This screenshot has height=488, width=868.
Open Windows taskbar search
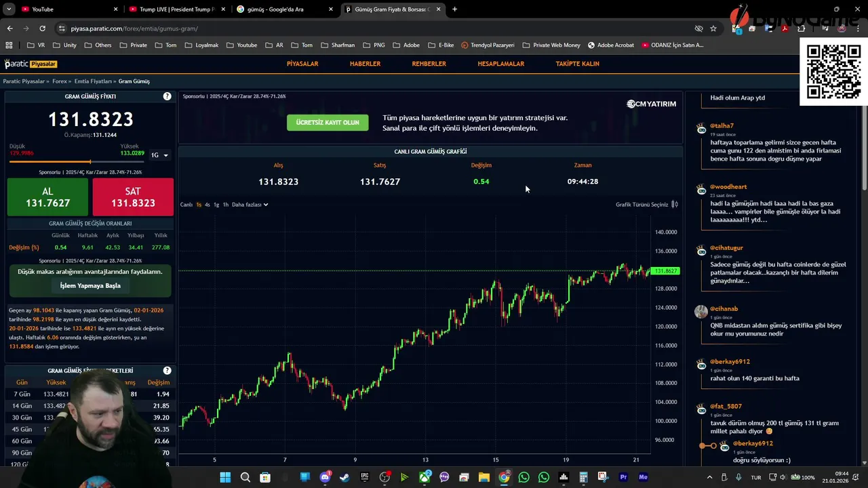[x=245, y=477]
